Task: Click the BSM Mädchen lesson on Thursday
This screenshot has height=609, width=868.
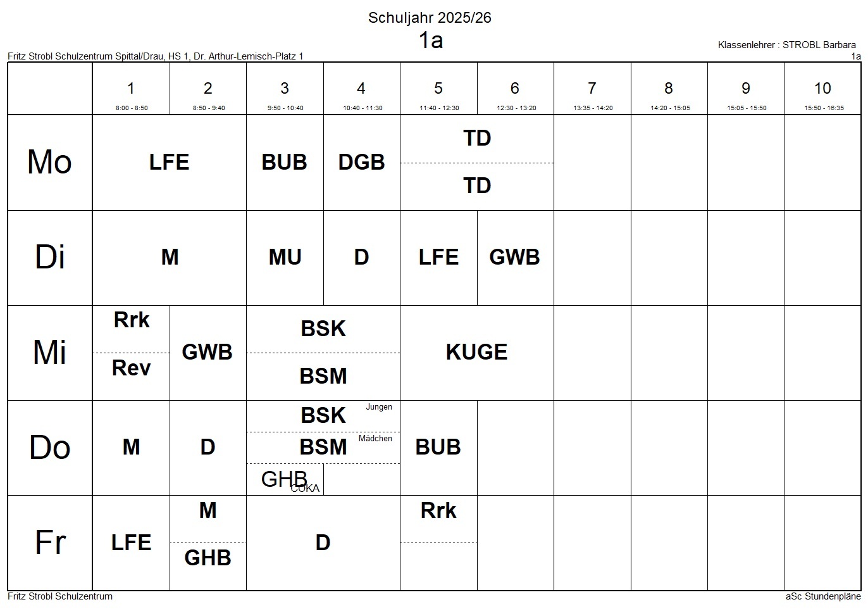Action: (x=323, y=447)
